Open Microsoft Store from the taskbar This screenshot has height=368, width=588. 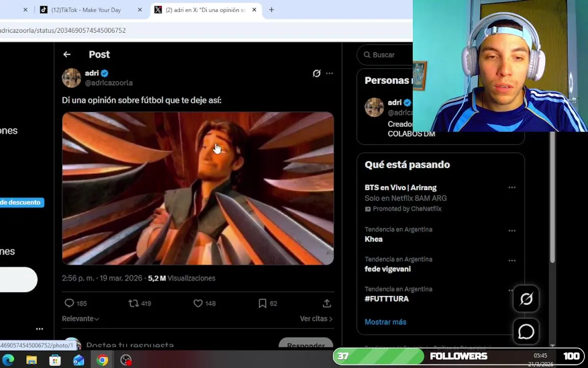coord(55,360)
